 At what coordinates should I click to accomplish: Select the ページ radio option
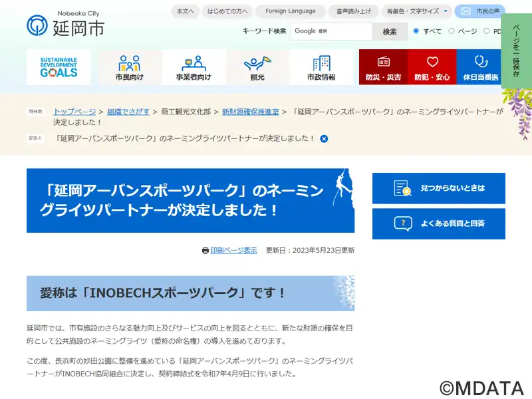pos(452,31)
